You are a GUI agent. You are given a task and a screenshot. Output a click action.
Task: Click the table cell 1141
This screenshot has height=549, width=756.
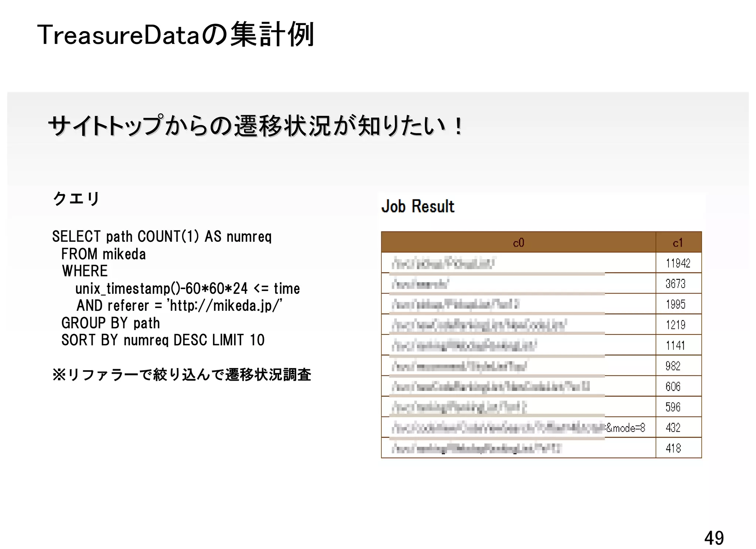[678, 345]
